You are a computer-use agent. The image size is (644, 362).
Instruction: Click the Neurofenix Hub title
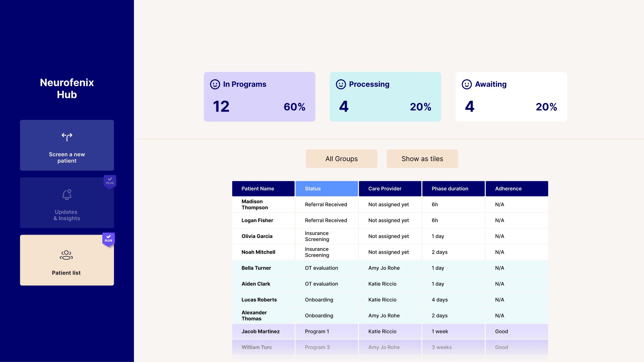(x=67, y=88)
